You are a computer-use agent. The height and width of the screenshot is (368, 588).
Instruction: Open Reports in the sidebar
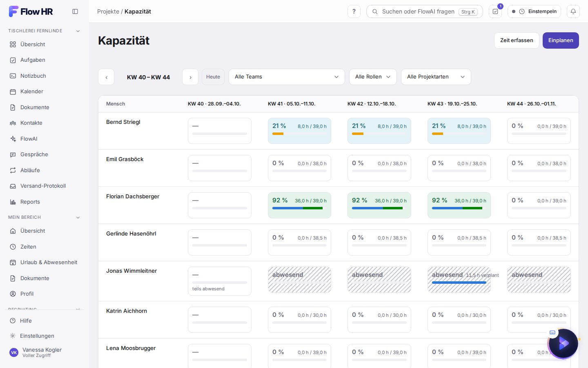(45, 202)
